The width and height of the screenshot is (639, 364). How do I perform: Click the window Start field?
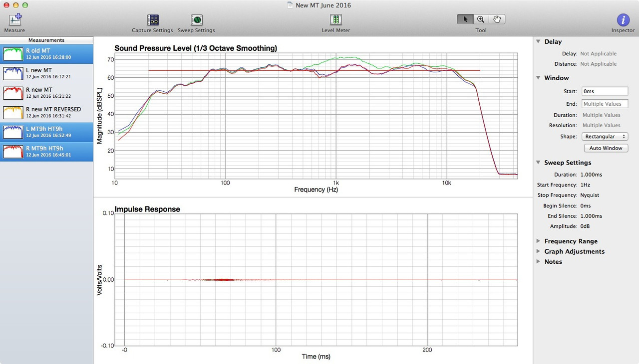(605, 91)
